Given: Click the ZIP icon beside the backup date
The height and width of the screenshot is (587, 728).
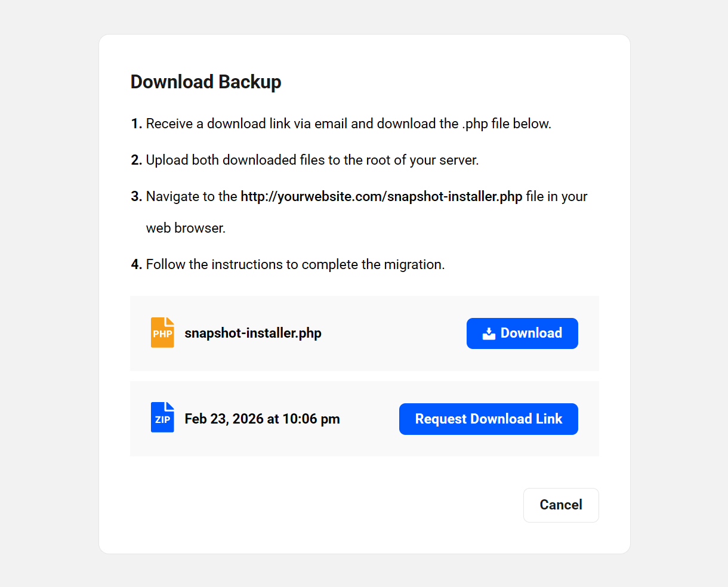Looking at the screenshot, I should coord(162,418).
